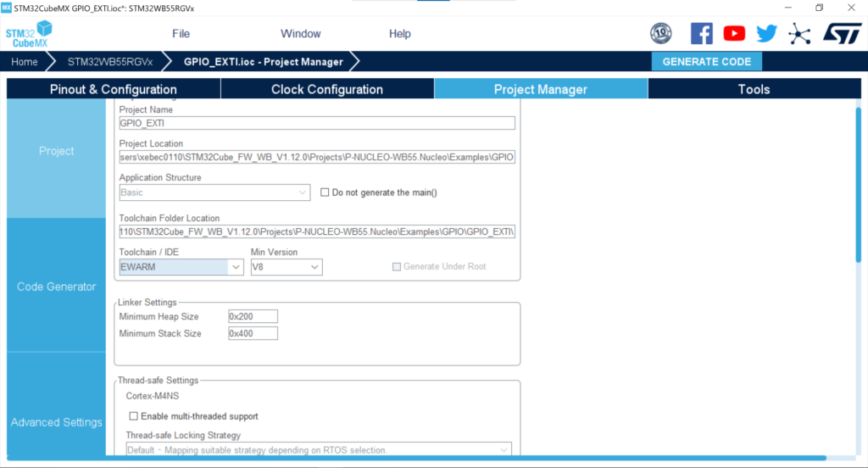Select the Code Generator side section
868x468 pixels.
[56, 287]
